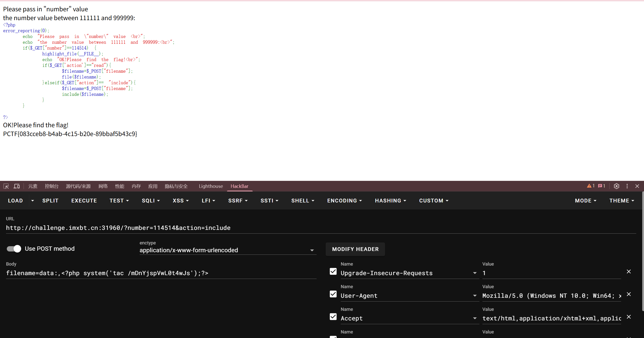Click the issues message count icon
Image resolution: width=644 pixels, height=338 pixels.
coord(600,186)
